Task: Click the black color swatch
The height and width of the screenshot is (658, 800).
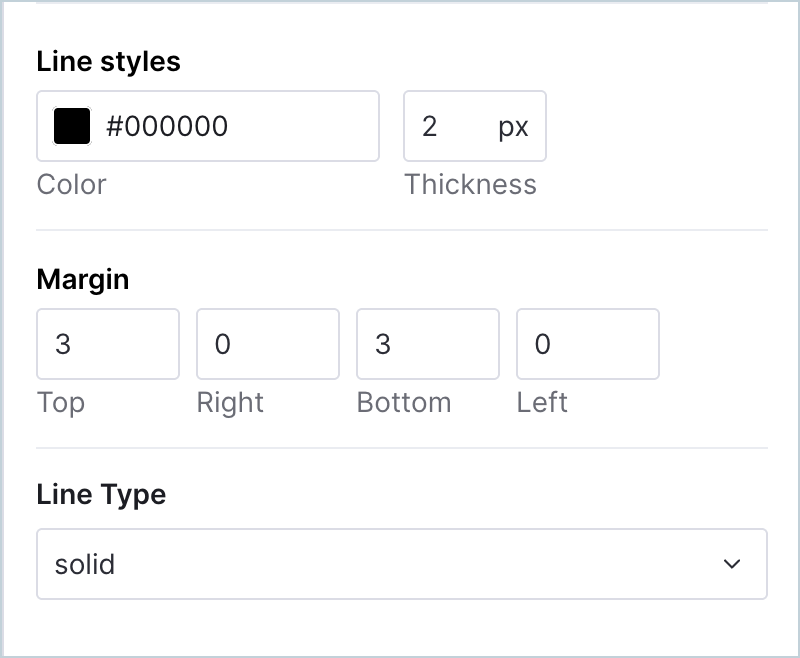Action: (x=72, y=126)
